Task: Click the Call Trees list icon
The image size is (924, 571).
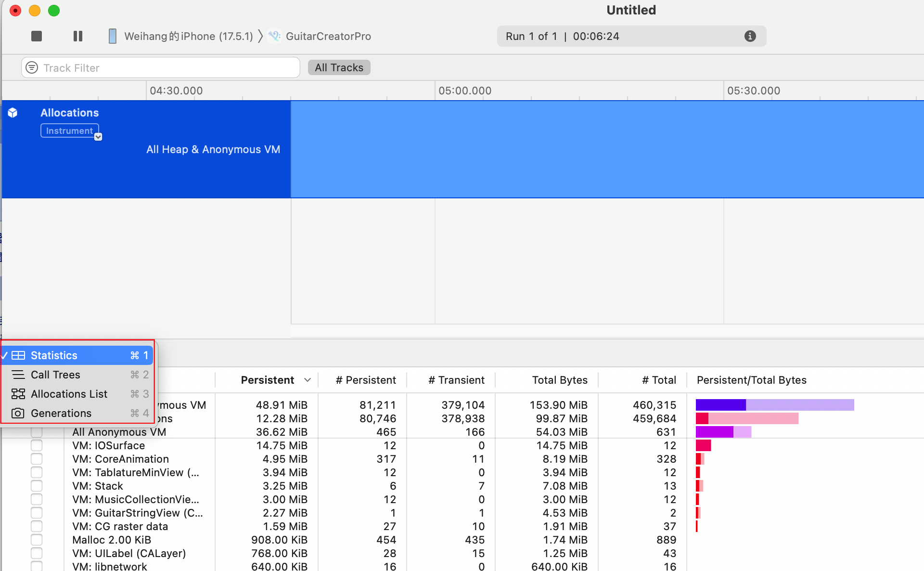Action: 18,375
